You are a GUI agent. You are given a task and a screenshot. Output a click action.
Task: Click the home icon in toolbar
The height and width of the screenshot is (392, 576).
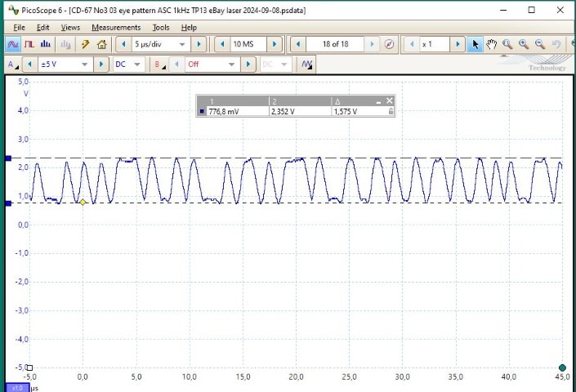point(102,44)
